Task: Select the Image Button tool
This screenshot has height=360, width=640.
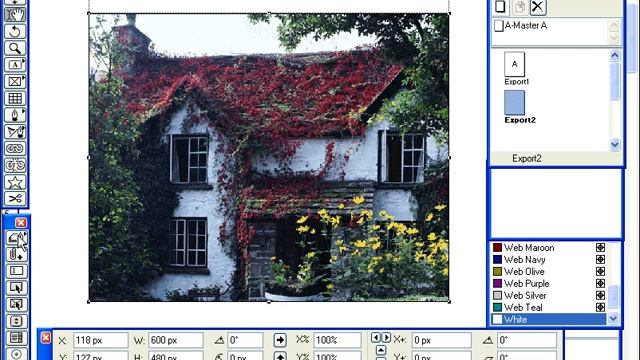Action: click(16, 304)
